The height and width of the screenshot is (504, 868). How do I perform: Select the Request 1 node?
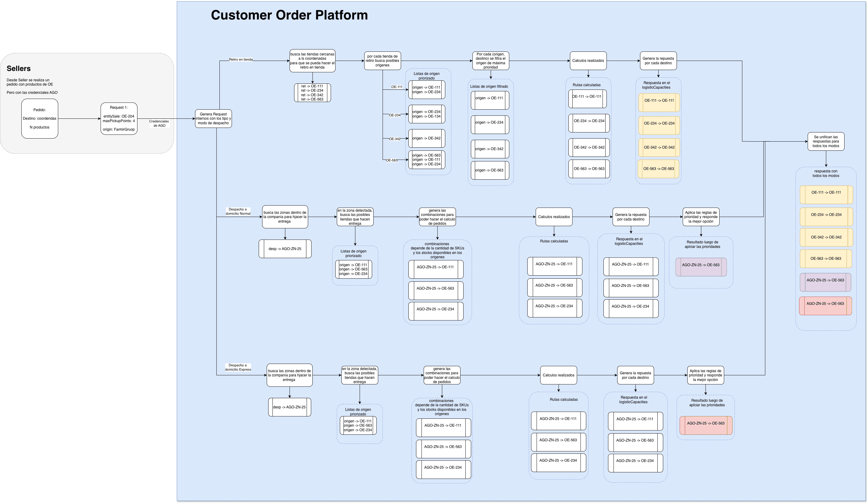pos(119,118)
